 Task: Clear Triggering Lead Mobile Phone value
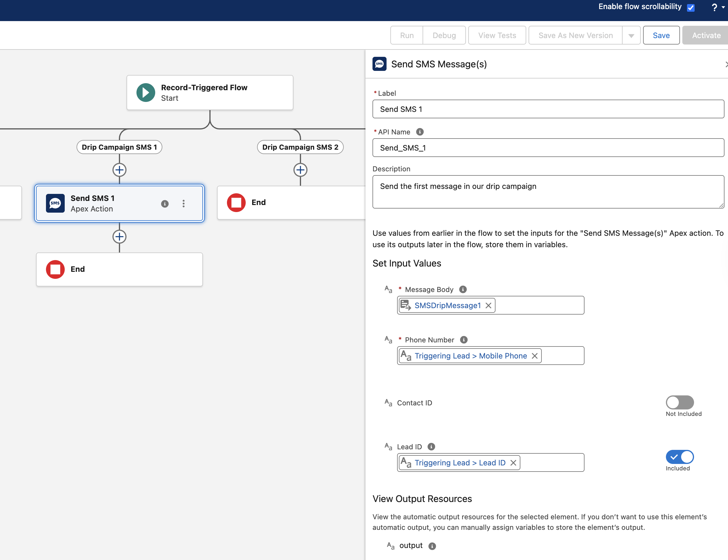[x=534, y=356]
